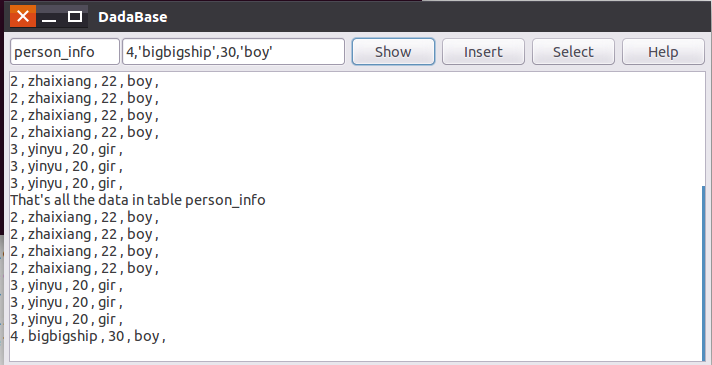Click the scrollbar track above the thumb
This screenshot has width=712, height=365.
pyautogui.click(x=704, y=128)
